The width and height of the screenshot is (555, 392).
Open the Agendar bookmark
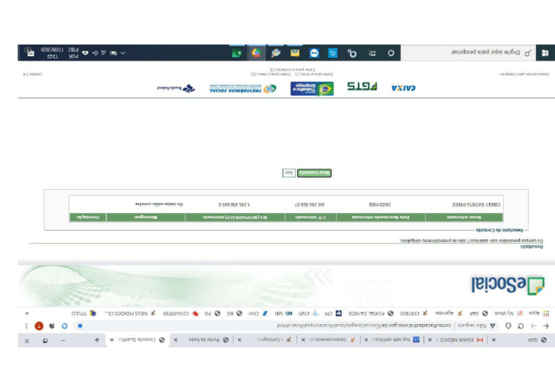point(449,313)
